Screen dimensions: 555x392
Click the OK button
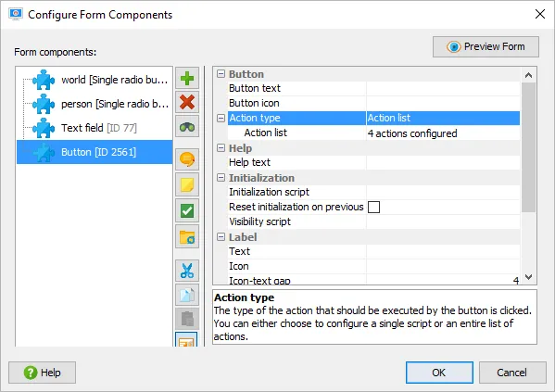tap(439, 373)
